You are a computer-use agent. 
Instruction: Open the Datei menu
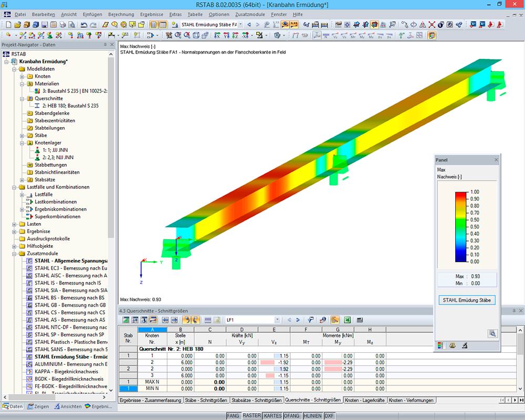[x=20, y=14]
